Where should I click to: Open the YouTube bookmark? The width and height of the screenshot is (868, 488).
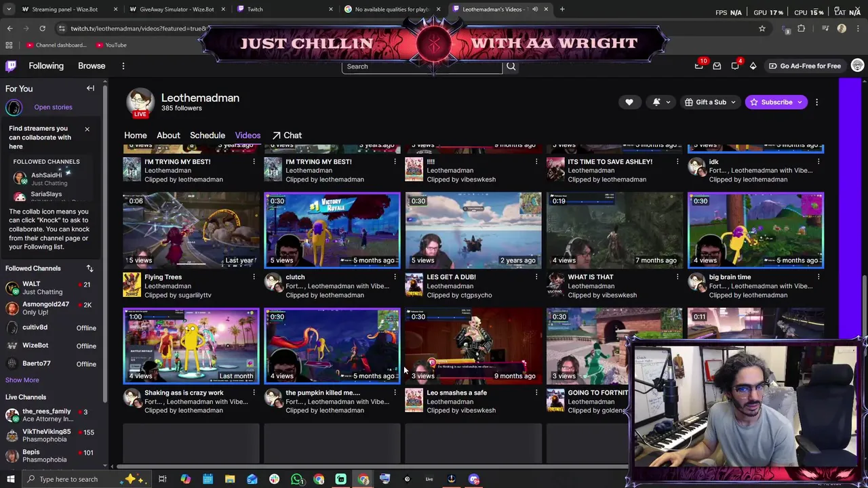111,45
